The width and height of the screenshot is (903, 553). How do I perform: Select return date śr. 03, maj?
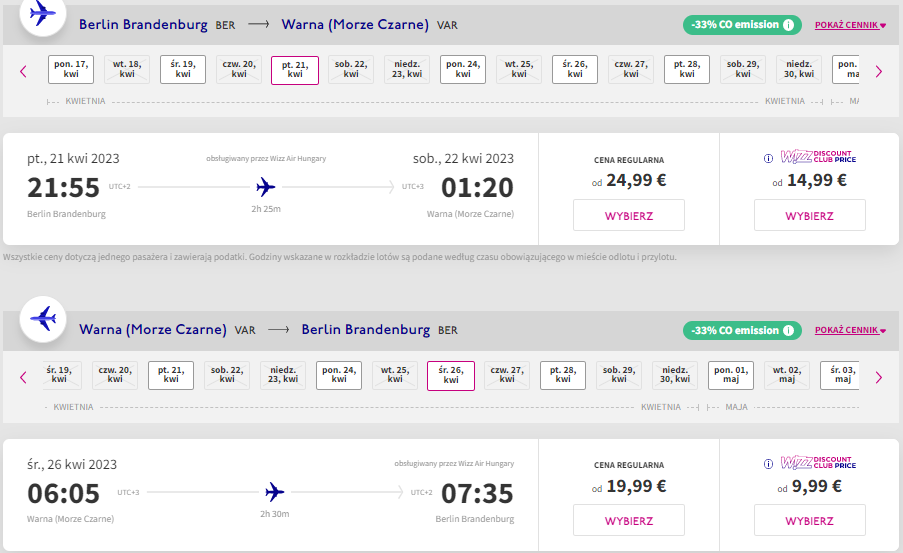click(841, 375)
